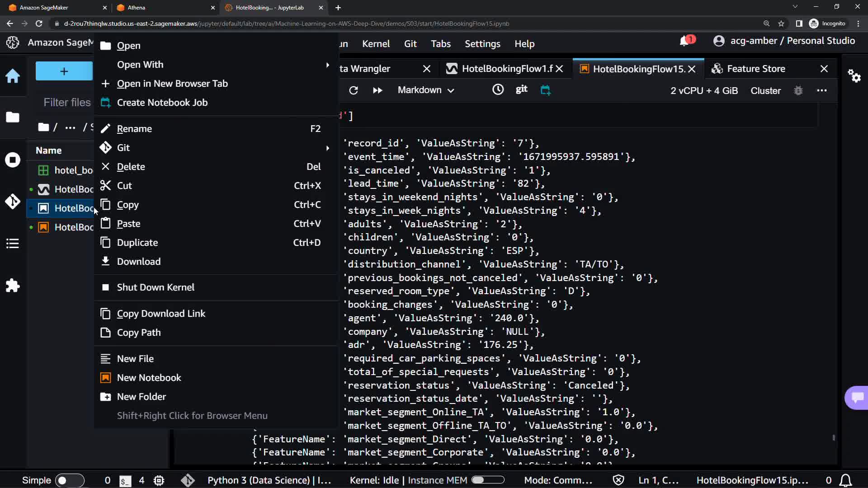Open the Home icon in left sidebar
868x488 pixels.
(x=13, y=75)
